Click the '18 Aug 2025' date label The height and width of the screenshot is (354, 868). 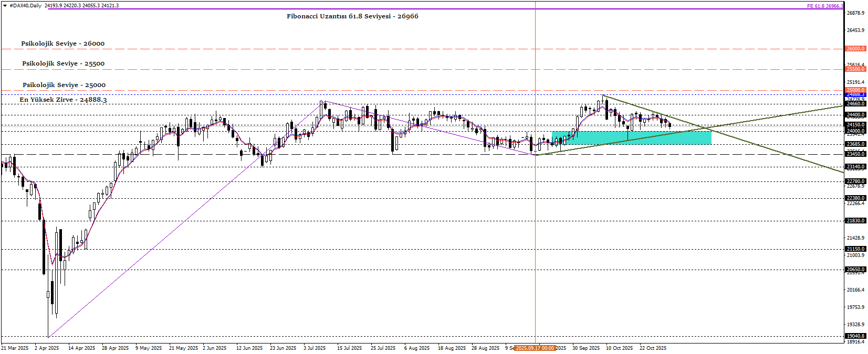click(452, 348)
